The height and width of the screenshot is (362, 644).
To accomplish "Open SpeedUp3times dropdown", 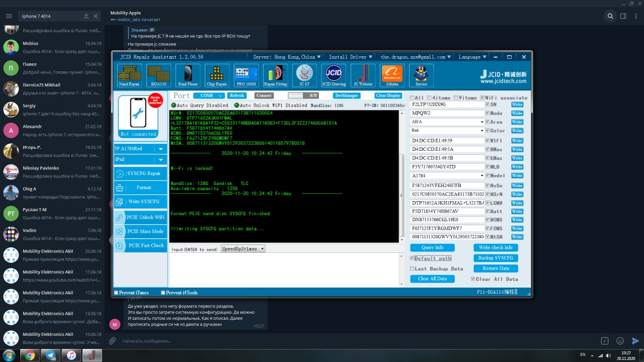I will (243, 249).
